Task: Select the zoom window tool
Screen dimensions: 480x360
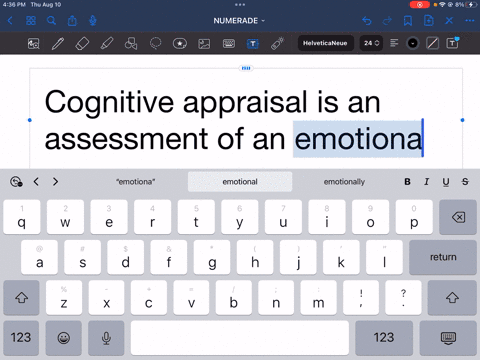Action: click(x=34, y=43)
